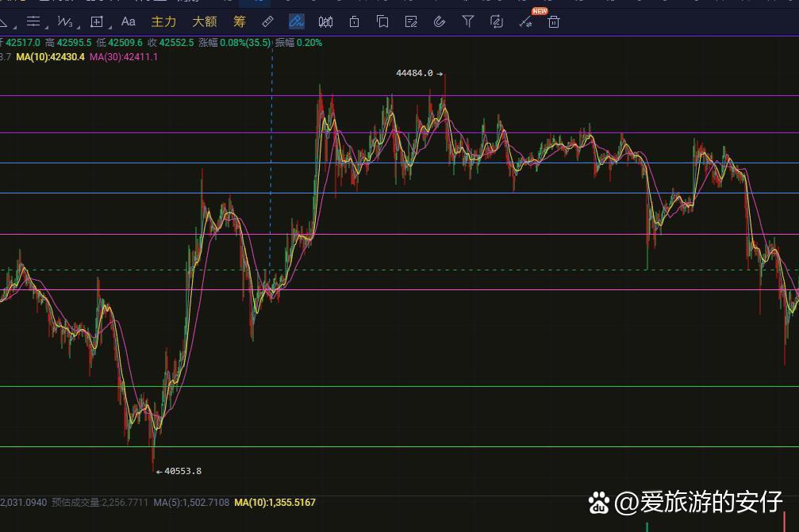
Task: Click the edit note pencil icon
Action: [x=411, y=21]
